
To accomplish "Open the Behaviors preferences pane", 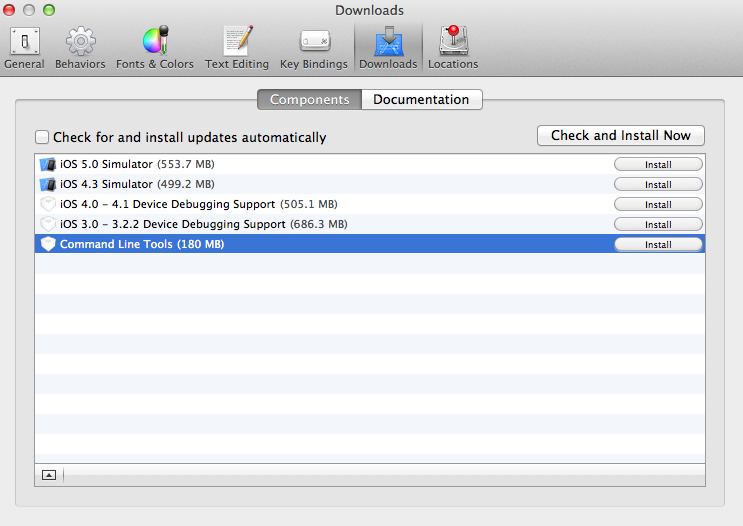I will click(x=80, y=48).
